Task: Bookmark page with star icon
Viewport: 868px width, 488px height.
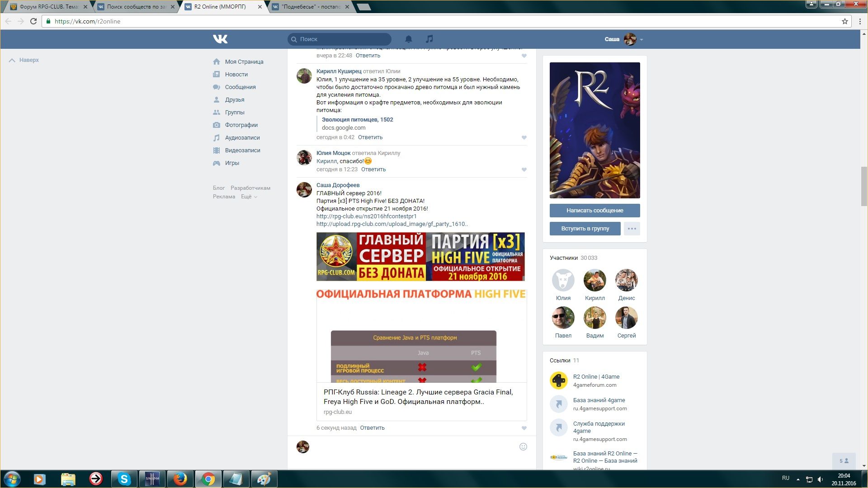Action: (844, 21)
